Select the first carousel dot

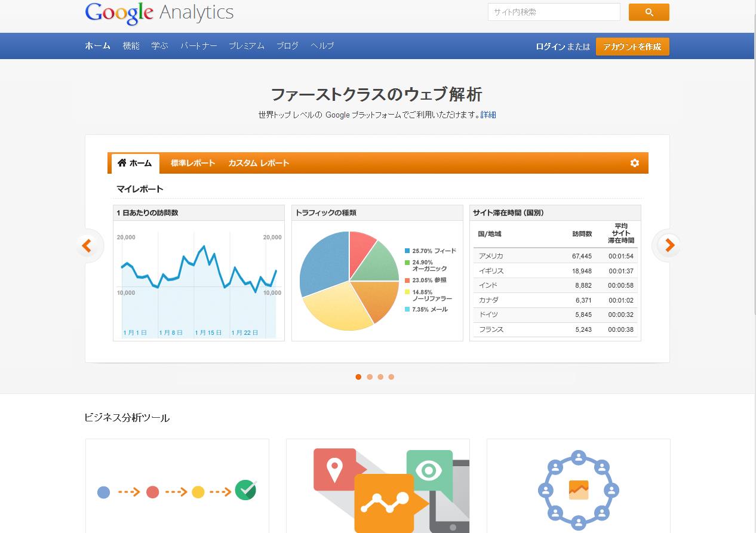[358, 377]
